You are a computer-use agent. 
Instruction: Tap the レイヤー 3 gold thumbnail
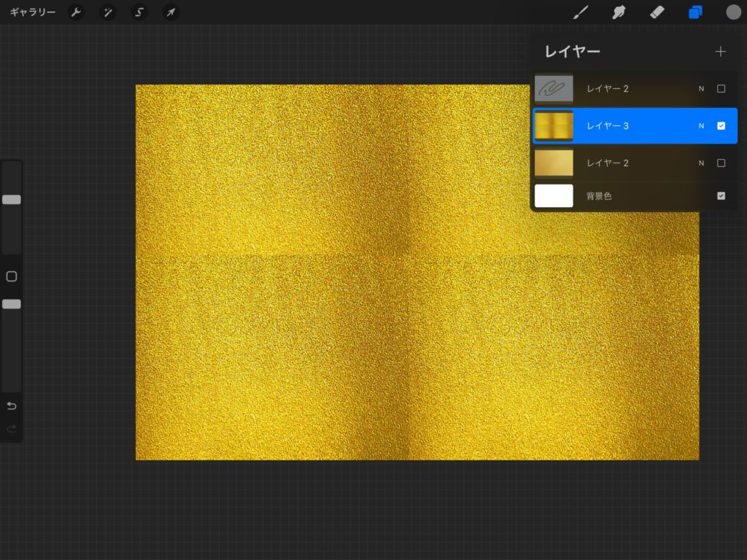pyautogui.click(x=554, y=126)
